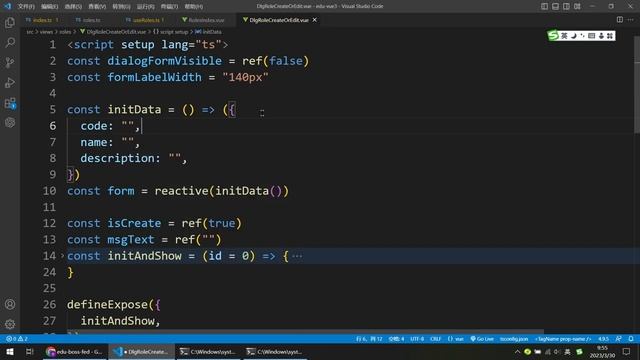Open the ChatGPT-style extension icon below Extensions

pos(10,122)
